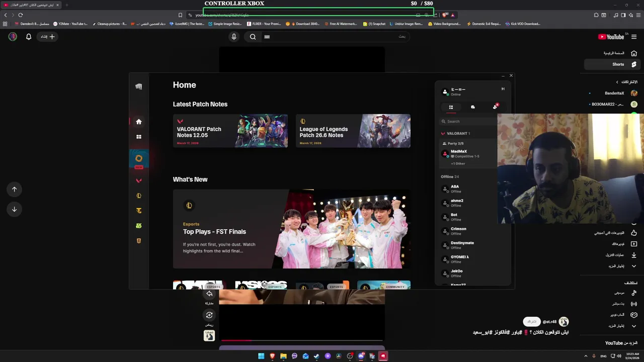Click the YouTube Create plus button
This screenshot has height=362, width=644.
pos(48,37)
